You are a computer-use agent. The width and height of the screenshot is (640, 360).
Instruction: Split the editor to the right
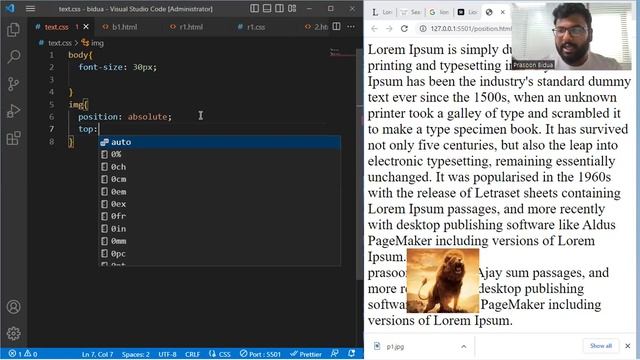336,27
